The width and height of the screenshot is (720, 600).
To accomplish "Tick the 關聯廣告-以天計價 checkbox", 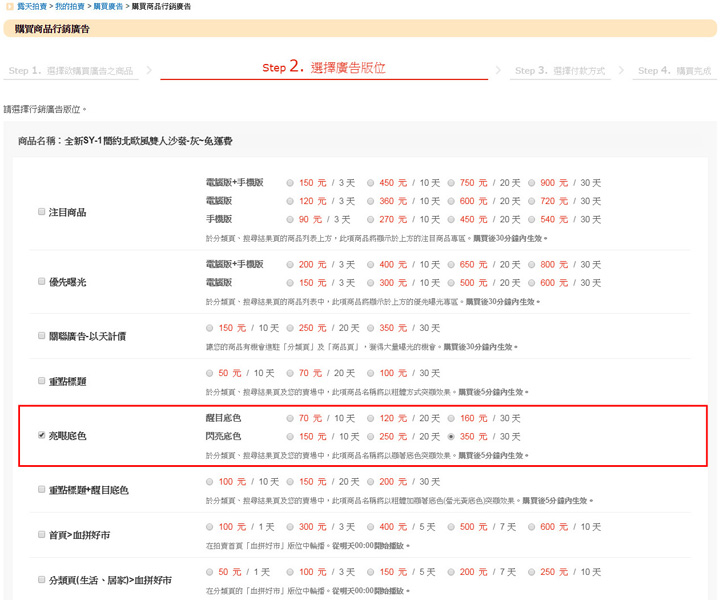I will [x=41, y=336].
